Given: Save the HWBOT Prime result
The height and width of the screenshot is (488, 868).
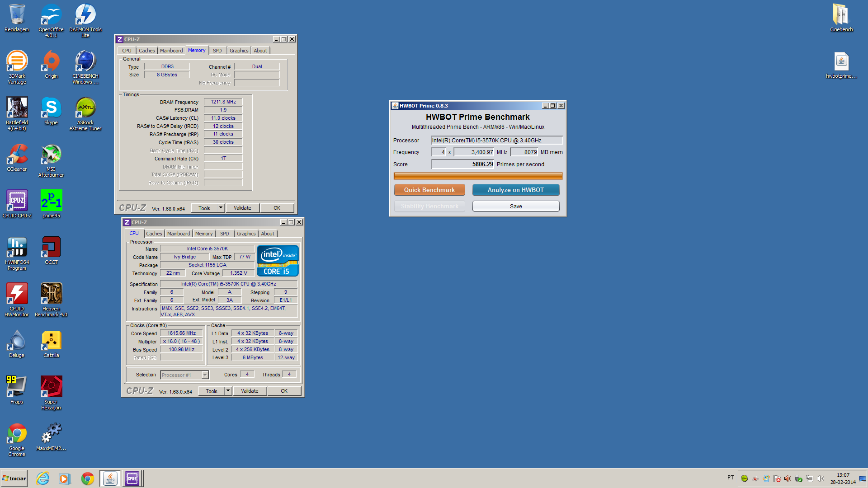Looking at the screenshot, I should [516, 206].
